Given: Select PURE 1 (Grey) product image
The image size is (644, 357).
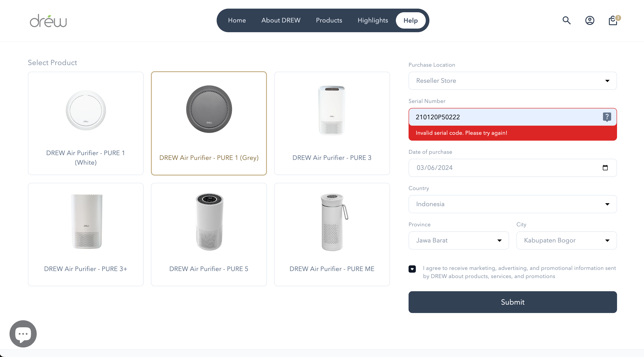Looking at the screenshot, I should (209, 109).
